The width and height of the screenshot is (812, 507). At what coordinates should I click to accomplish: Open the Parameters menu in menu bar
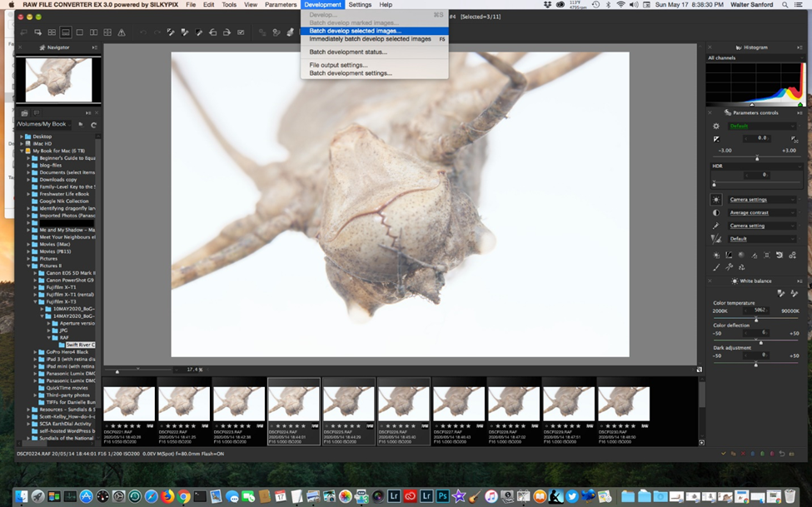(x=281, y=5)
